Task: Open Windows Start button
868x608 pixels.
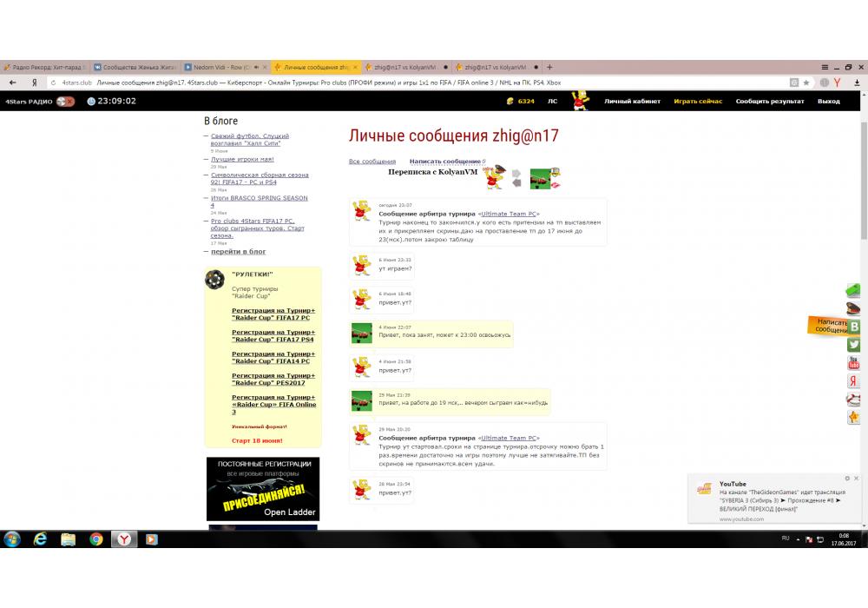Action: [12, 539]
